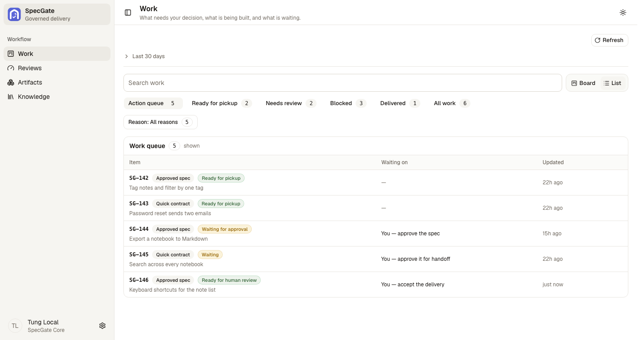Open settings gear next to Tung Local

[102, 326]
